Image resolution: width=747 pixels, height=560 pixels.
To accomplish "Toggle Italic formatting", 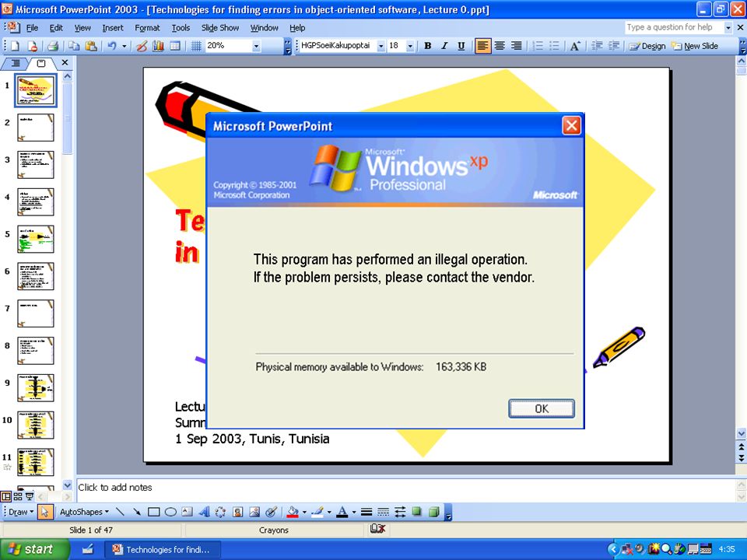I will 444,46.
